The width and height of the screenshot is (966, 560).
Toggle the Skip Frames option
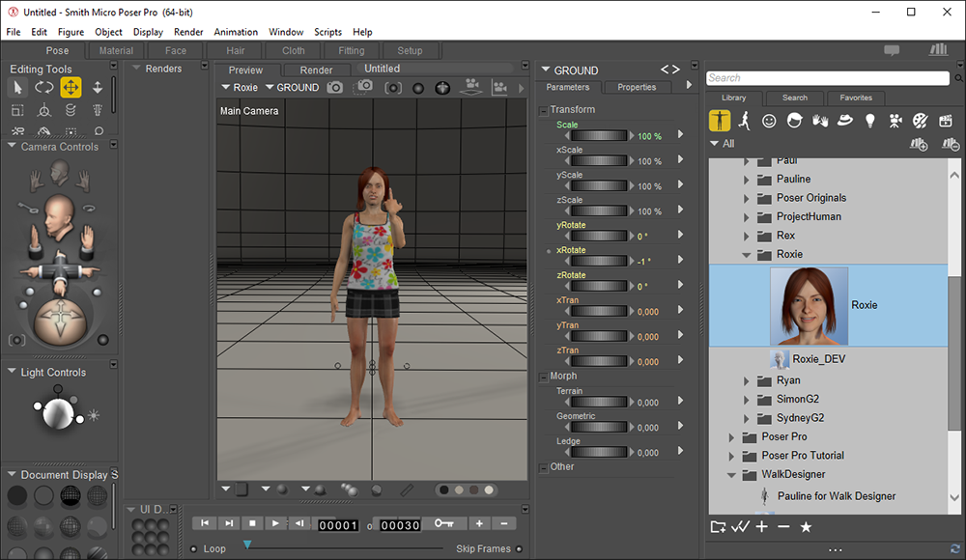[x=519, y=549]
